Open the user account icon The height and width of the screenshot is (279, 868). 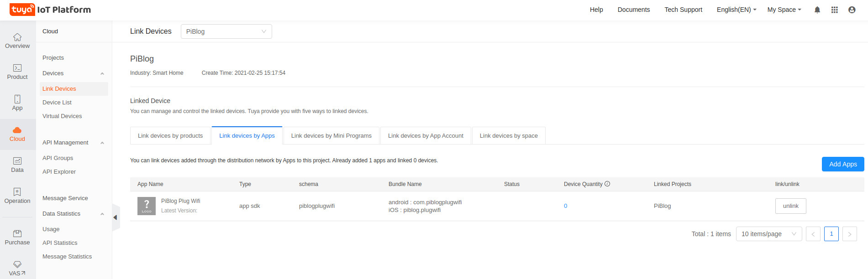(x=852, y=10)
